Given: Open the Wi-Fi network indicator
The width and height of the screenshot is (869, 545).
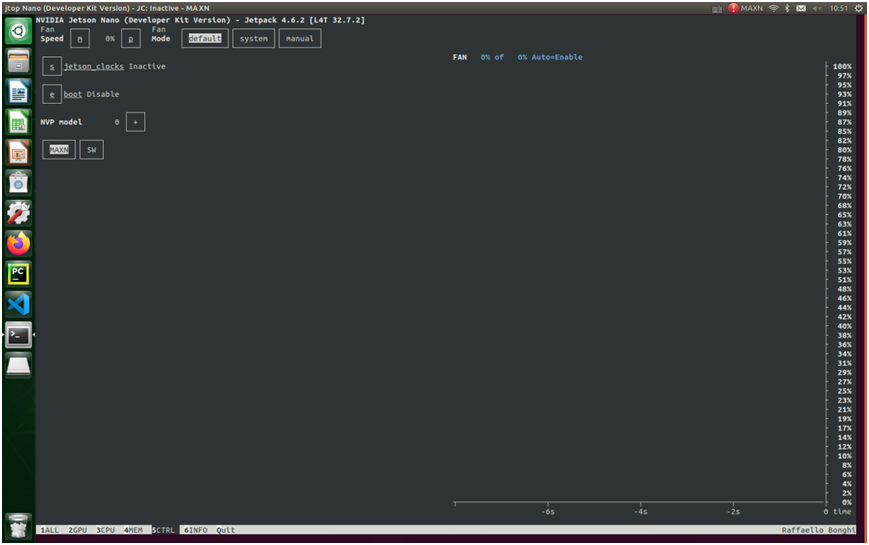Looking at the screenshot, I should pyautogui.click(x=774, y=8).
